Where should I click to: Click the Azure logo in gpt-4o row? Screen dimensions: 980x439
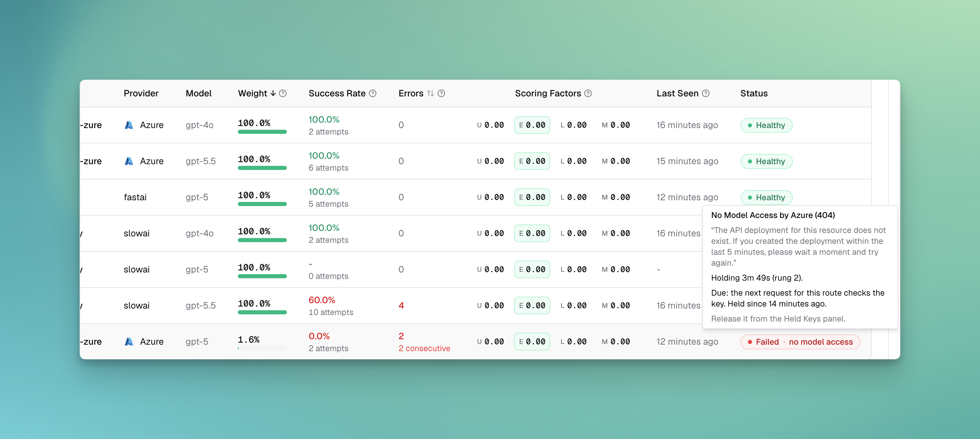point(129,125)
